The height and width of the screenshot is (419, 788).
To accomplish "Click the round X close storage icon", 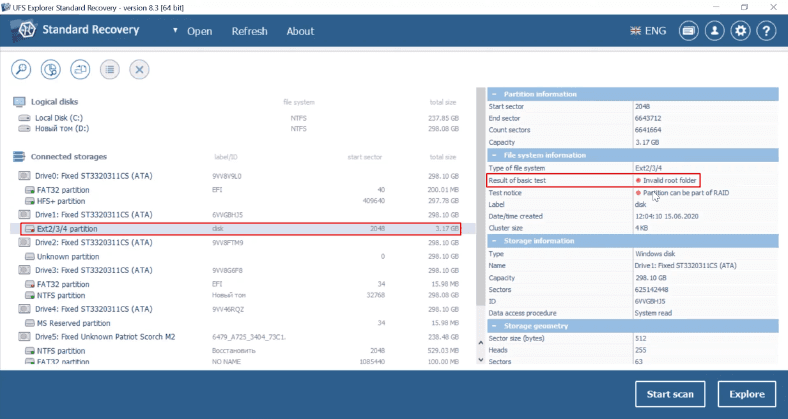I will [x=139, y=69].
